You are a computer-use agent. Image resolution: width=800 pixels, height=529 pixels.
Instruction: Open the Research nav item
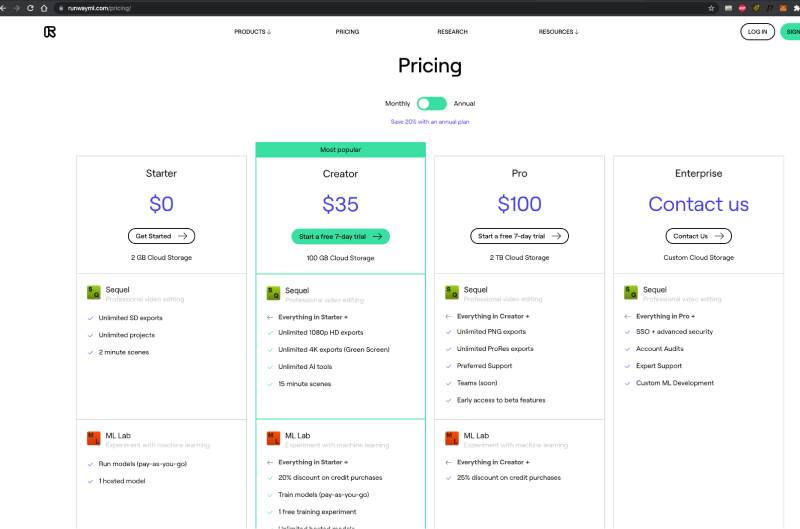453,32
